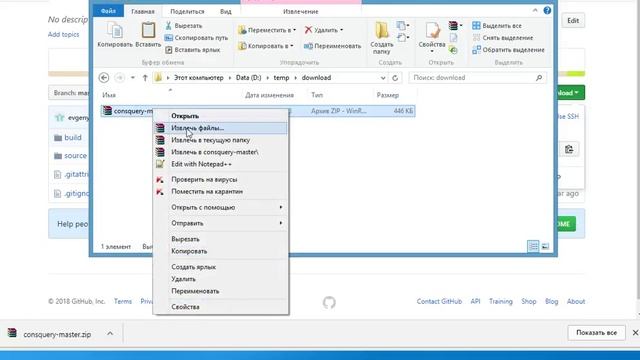This screenshot has width=640, height=360.
Task: Click the Explorer back navigation arrow
Action: coord(104,78)
